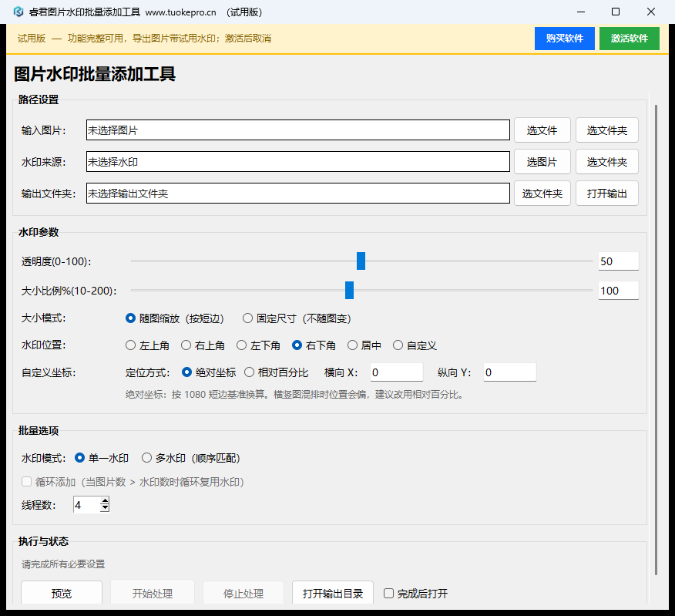This screenshot has width=675, height=616.
Task: Click the 纵向 Y coordinate field
Action: (x=509, y=372)
